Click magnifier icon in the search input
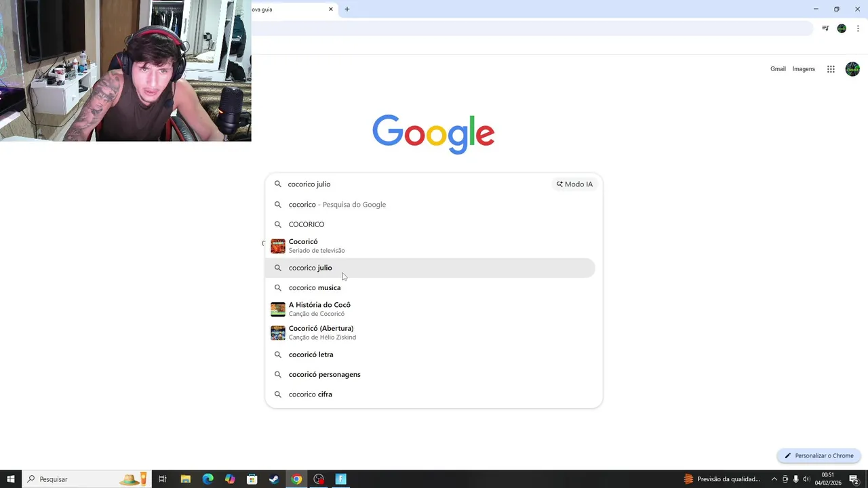 click(x=277, y=184)
